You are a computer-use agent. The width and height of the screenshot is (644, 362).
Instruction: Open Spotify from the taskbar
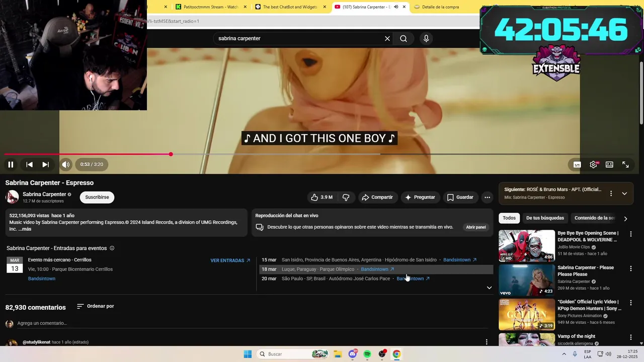pos(367,354)
